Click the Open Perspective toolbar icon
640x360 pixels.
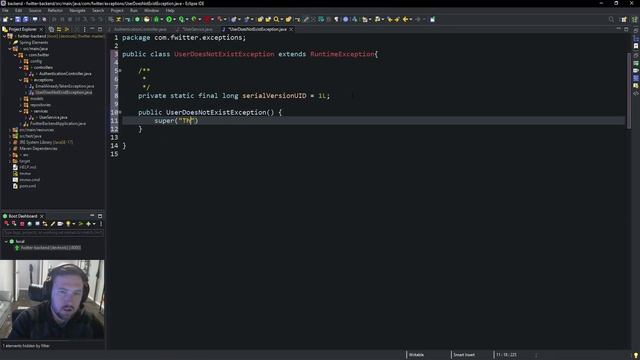point(624,19)
